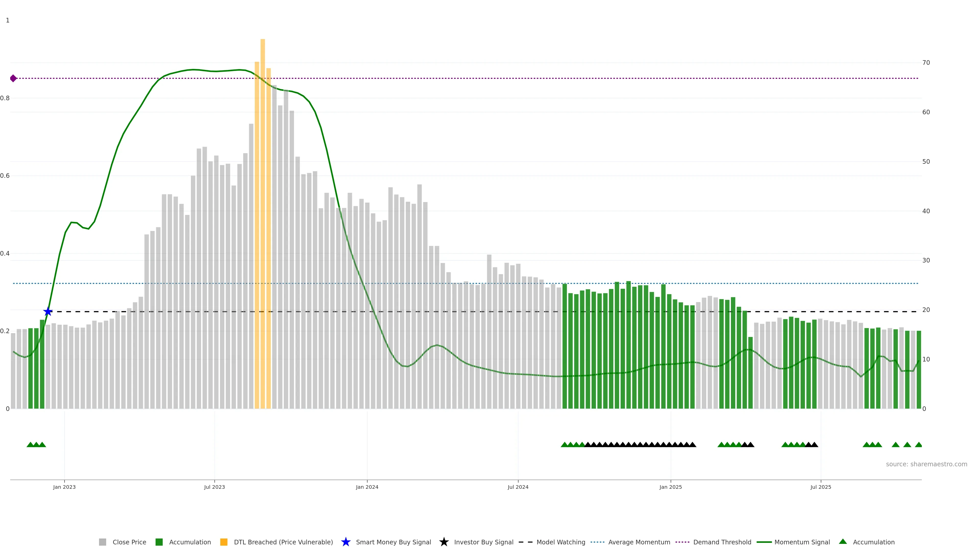Click the gray Close Price legend square
This screenshot has height=551, width=980.
pos(102,542)
